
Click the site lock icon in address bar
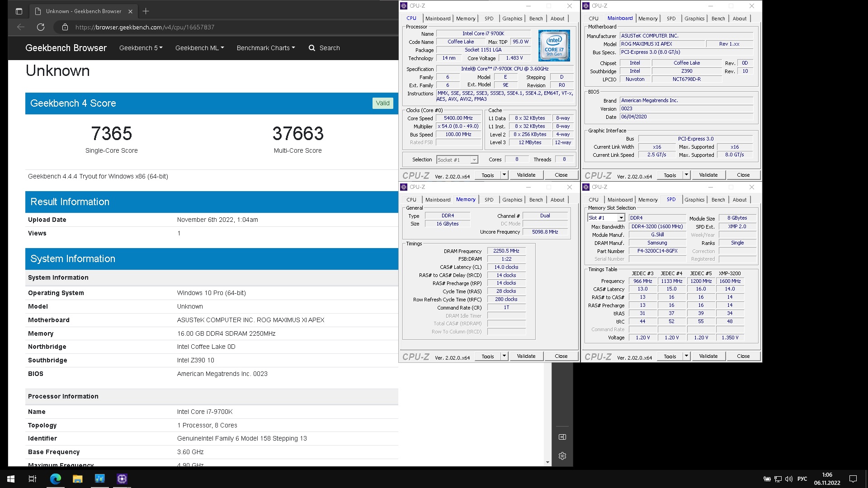pos(65,27)
